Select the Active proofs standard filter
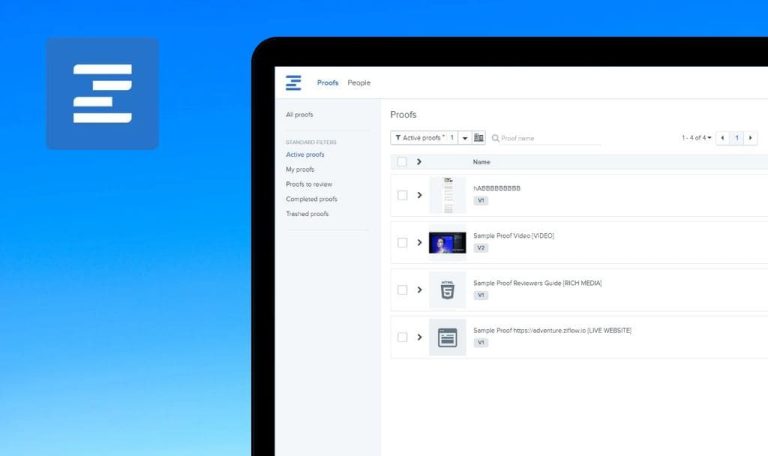Screen dimensions: 768x456 [x=305, y=155]
